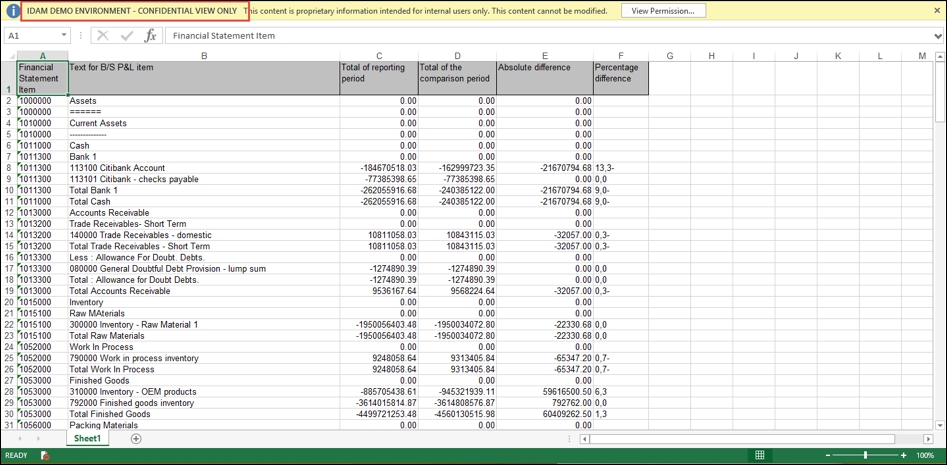Click horizontal scrollbar left arrow
This screenshot has width=947, height=465.
coord(585,439)
